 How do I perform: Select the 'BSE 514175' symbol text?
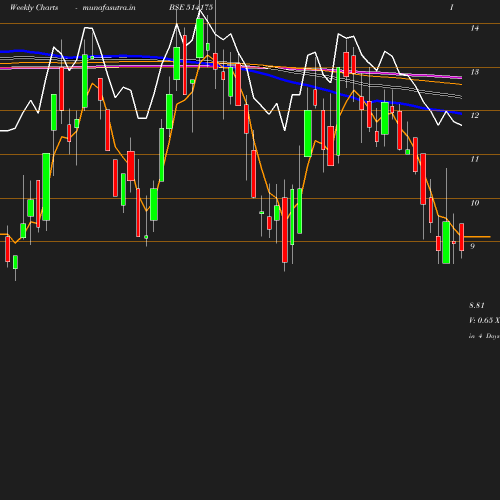(x=191, y=8)
